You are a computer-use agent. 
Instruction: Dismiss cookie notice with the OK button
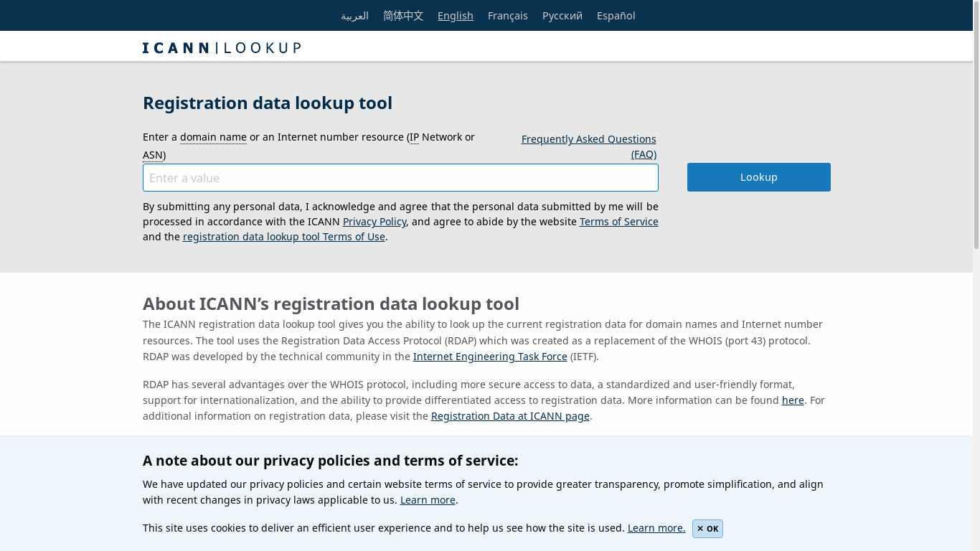tap(707, 529)
